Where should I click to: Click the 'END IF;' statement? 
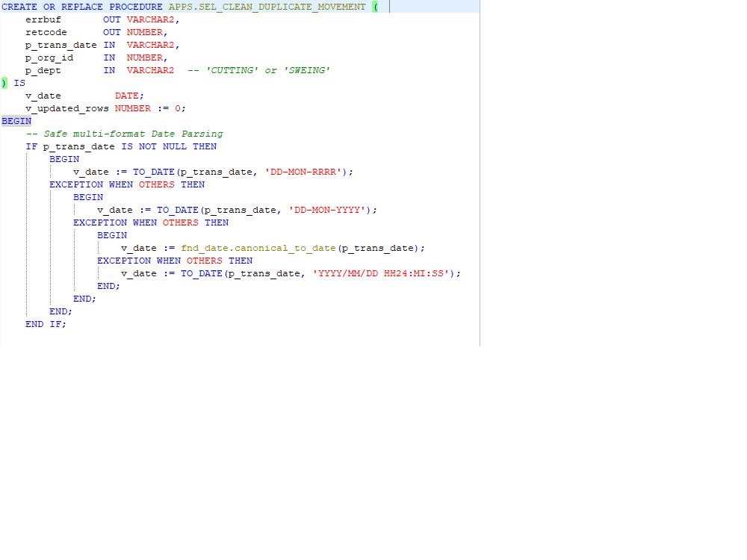tap(46, 324)
